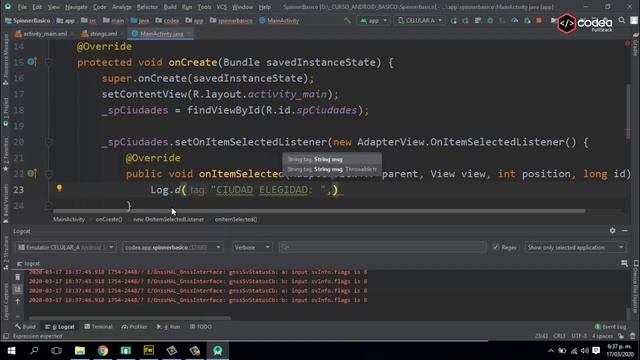Image resolution: width=640 pixels, height=360 pixels.
Task: Open File Explorer from the taskbar
Action: 80,351
